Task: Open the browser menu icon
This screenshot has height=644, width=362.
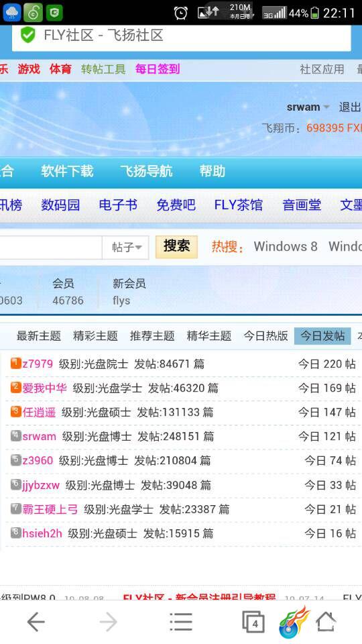Action: click(181, 622)
